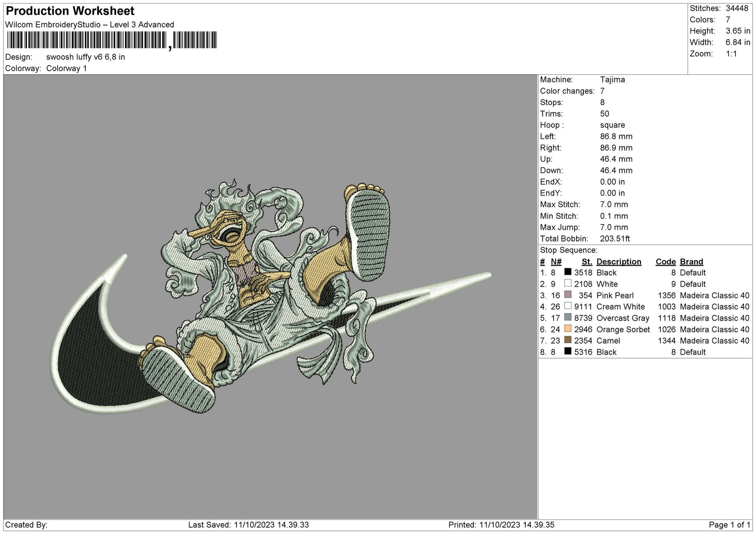
Task: Click the Code column header
Action: coord(665,262)
